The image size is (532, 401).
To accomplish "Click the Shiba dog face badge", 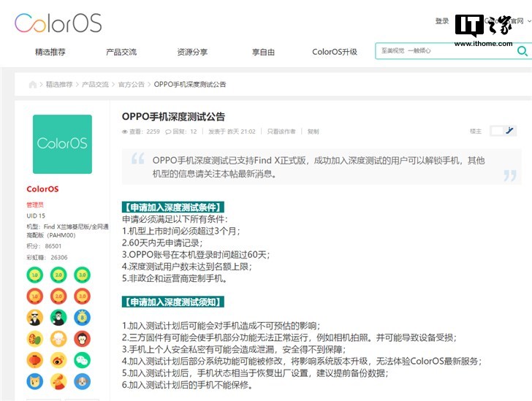I will [x=35, y=381].
